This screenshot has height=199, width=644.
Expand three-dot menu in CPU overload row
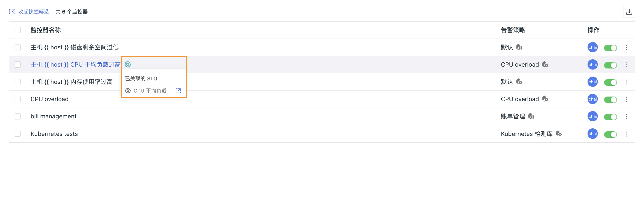(x=626, y=99)
